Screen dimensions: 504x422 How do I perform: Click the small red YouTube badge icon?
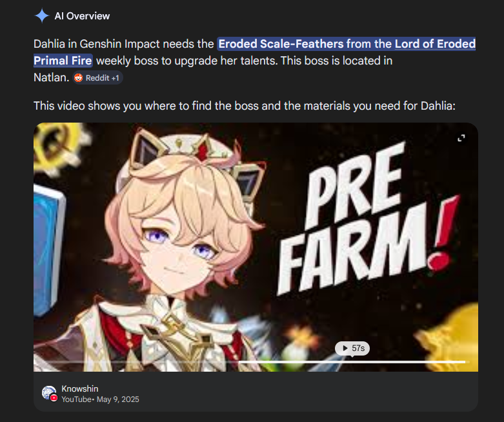(54, 398)
